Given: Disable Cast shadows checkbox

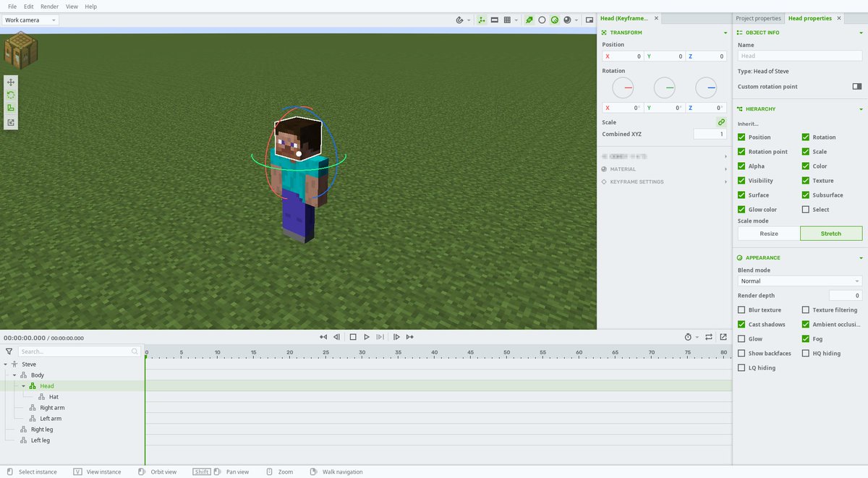Looking at the screenshot, I should (x=741, y=325).
